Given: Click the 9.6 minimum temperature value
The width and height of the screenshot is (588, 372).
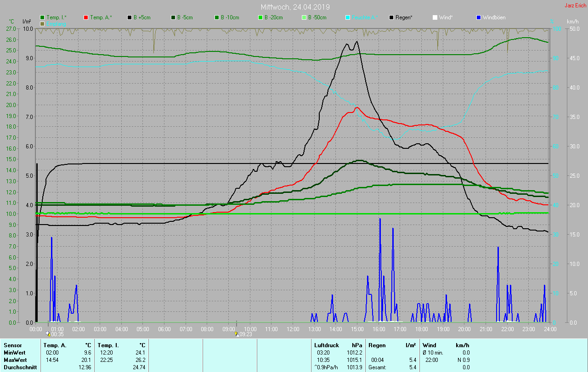Looking at the screenshot, I should (88, 352).
